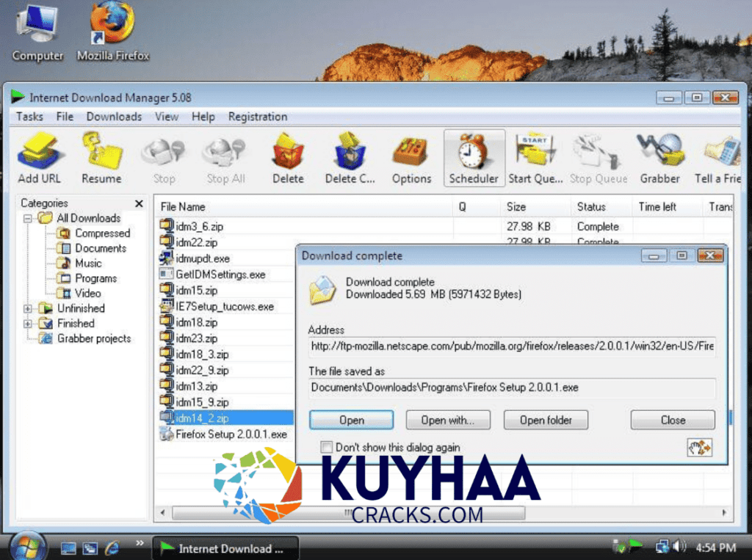This screenshot has width=752, height=560.
Task: Open the Downloads menu
Action: click(114, 116)
